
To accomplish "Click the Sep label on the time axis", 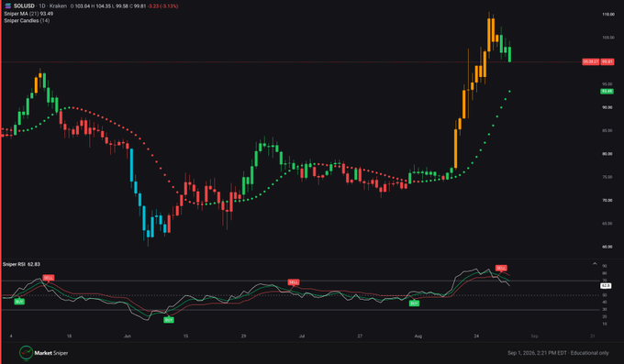I will pos(534,336).
